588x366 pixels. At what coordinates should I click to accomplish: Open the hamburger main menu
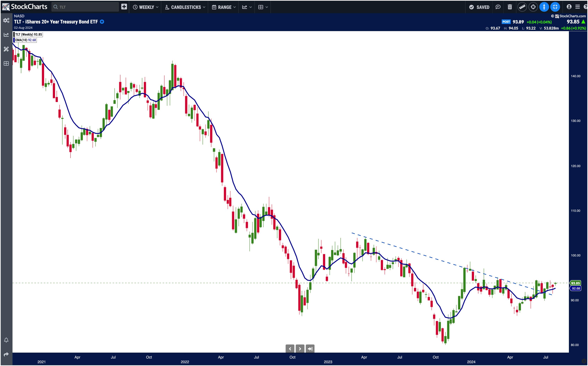[578, 7]
